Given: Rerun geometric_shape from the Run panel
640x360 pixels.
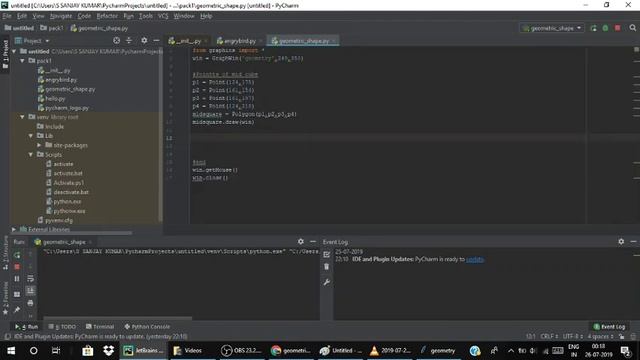Looking at the screenshot, I should [x=17, y=255].
